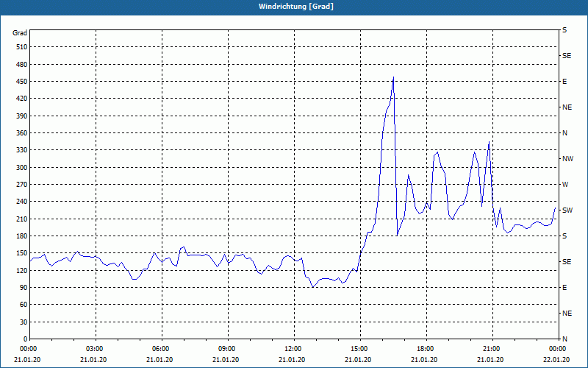Select the 120 degree axis label
Screen dimensions: 588x368
pos(21,270)
